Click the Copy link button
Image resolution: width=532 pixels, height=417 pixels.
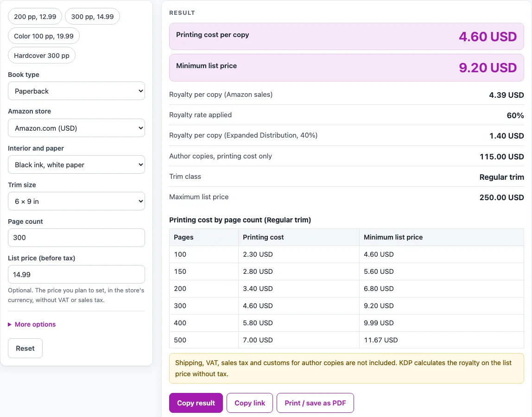[x=250, y=403]
